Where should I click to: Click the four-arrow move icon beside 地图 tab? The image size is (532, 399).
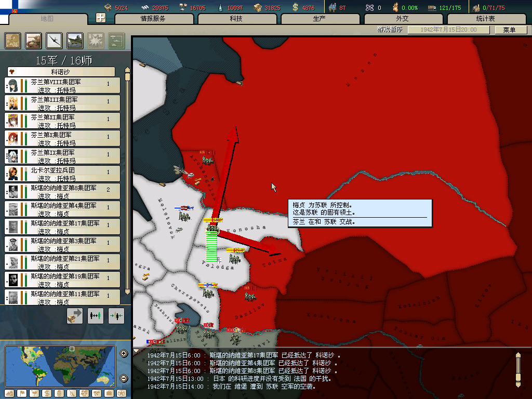click(101, 18)
